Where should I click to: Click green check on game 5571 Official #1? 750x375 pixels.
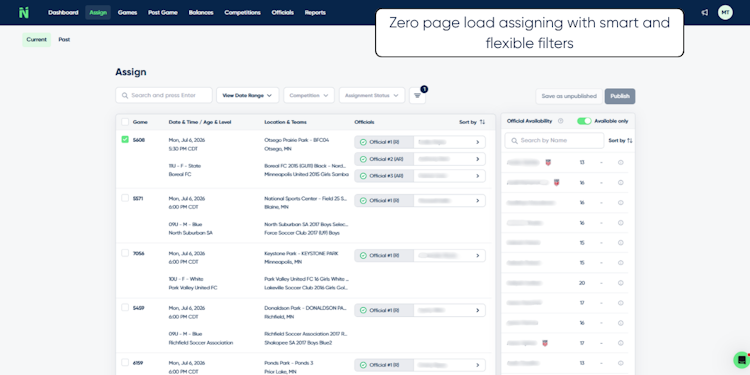[363, 201]
